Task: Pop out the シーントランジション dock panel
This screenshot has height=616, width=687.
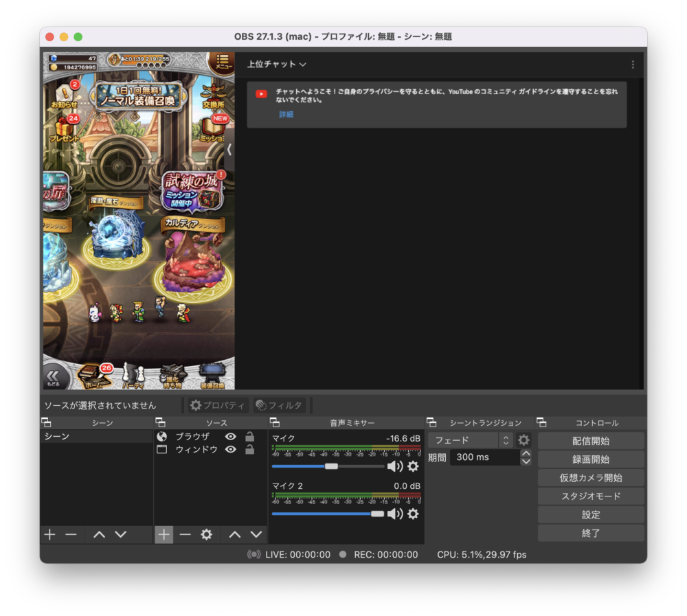Action: pyautogui.click(x=431, y=422)
